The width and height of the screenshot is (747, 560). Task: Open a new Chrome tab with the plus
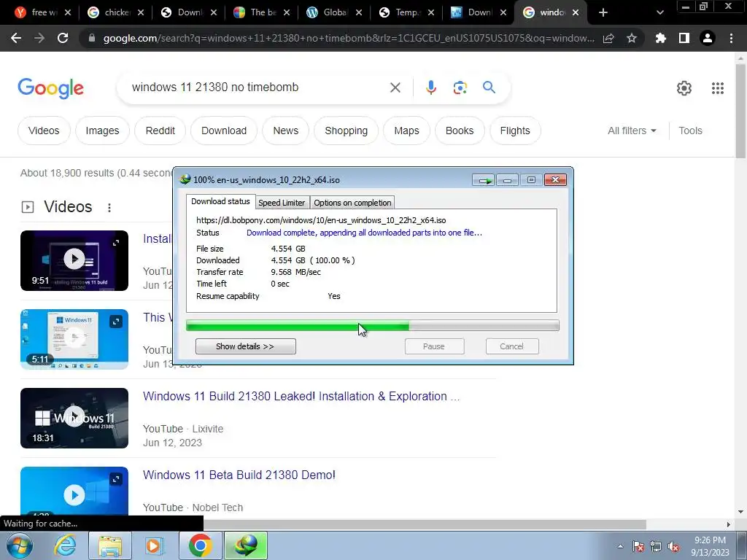pyautogui.click(x=603, y=12)
